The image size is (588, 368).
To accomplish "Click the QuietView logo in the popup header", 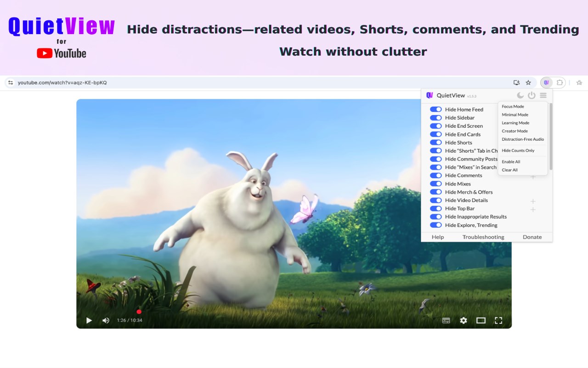I will (x=430, y=95).
